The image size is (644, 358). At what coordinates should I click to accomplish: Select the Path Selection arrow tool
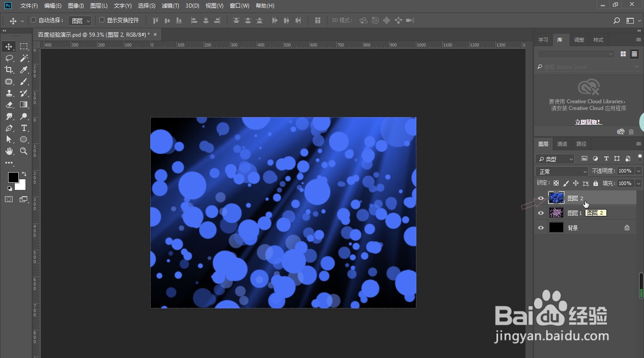[x=9, y=139]
